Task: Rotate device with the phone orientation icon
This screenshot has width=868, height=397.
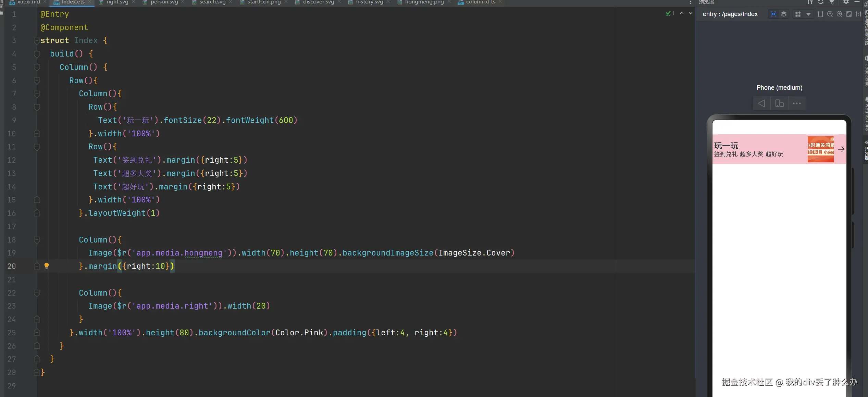Action: (x=779, y=103)
